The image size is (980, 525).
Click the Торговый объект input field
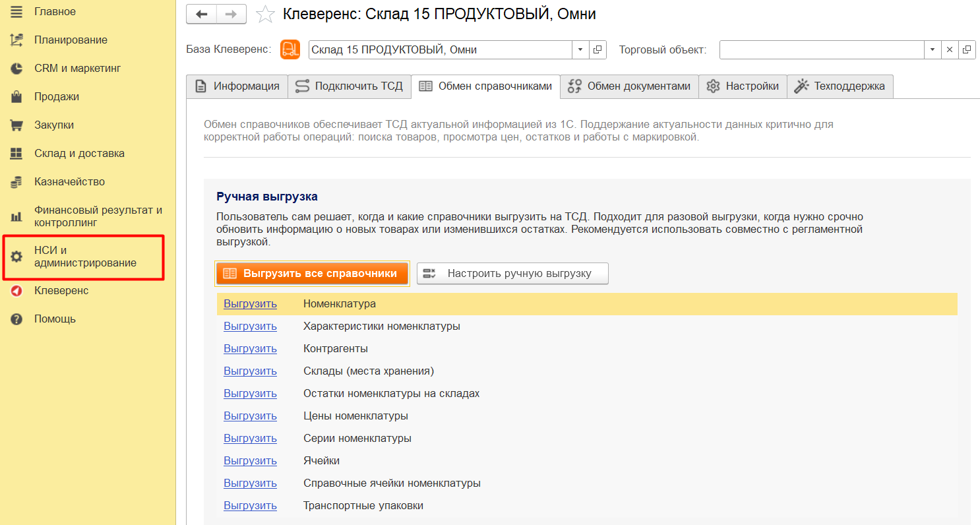pyautogui.click(x=822, y=49)
